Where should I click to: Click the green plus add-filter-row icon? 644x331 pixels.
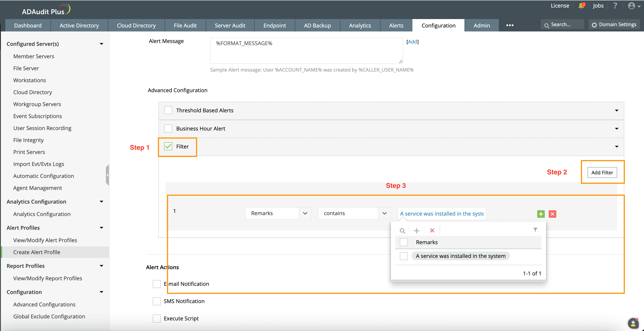point(541,214)
